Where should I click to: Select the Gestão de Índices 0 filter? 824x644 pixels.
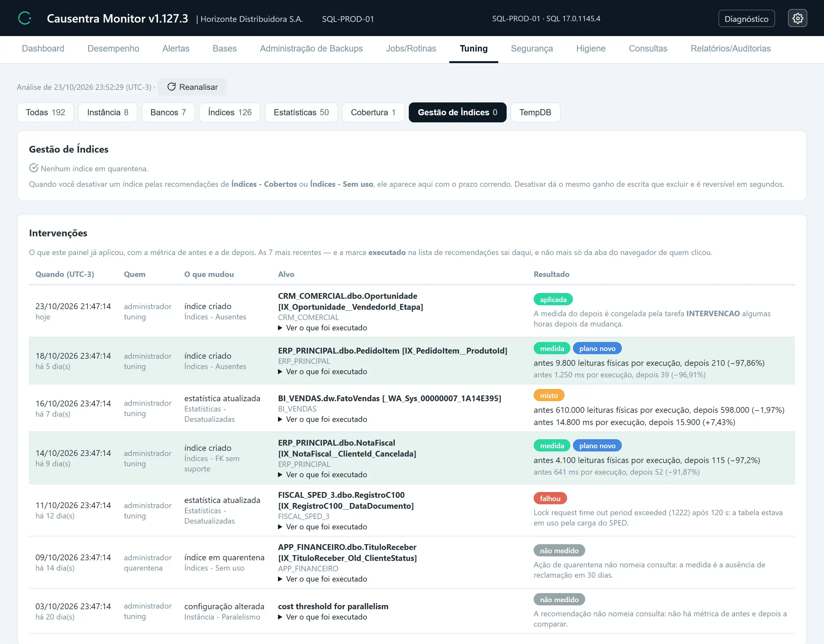click(x=457, y=112)
